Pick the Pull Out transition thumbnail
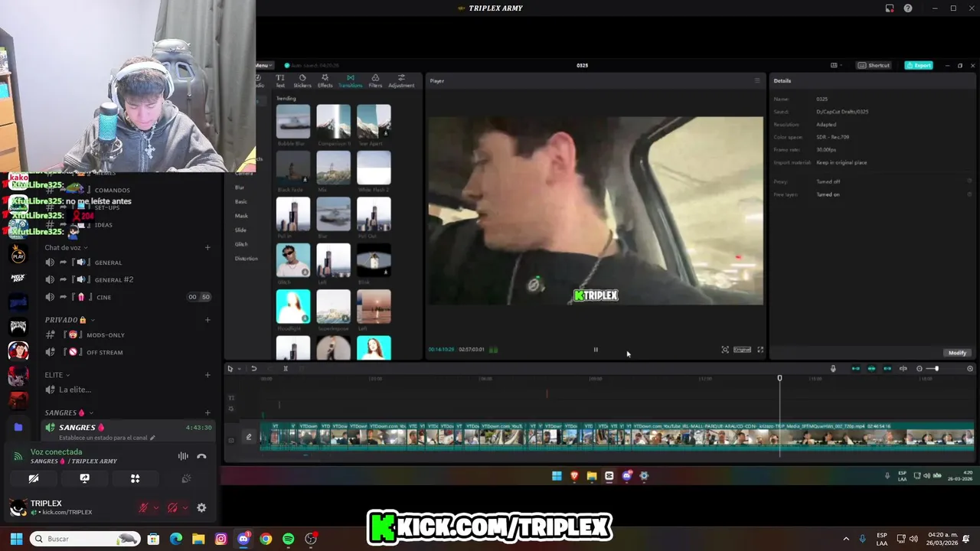 click(374, 214)
